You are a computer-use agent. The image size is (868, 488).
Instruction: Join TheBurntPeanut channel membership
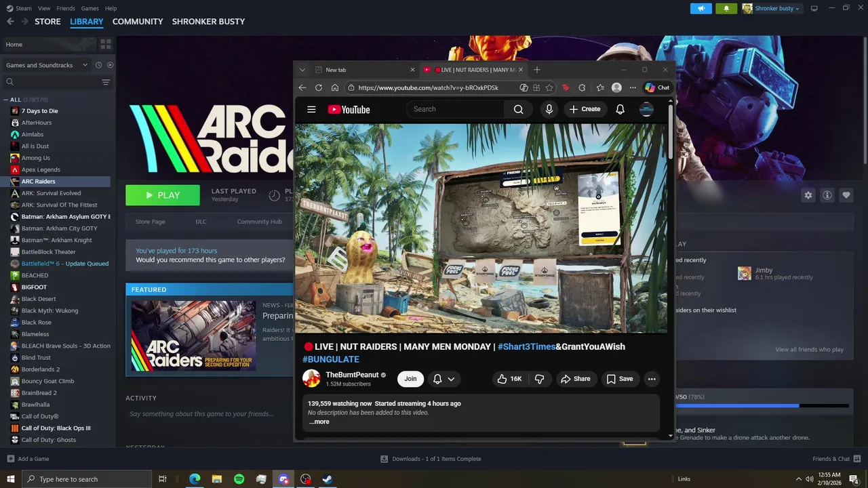(410, 379)
